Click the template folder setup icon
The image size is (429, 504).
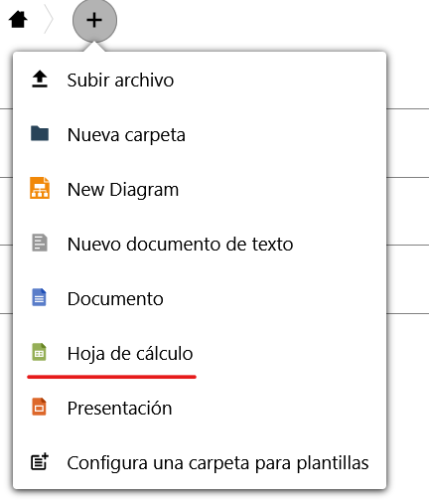pyautogui.click(x=40, y=461)
